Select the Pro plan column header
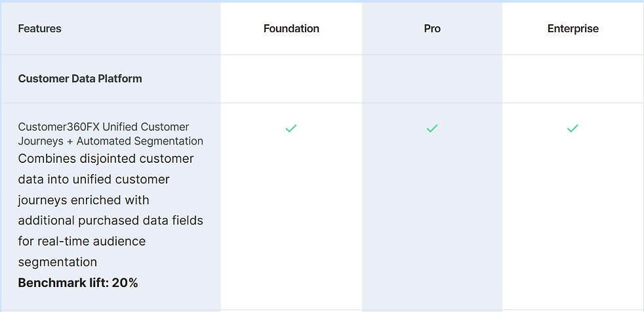This screenshot has height=312, width=644. coord(432,29)
